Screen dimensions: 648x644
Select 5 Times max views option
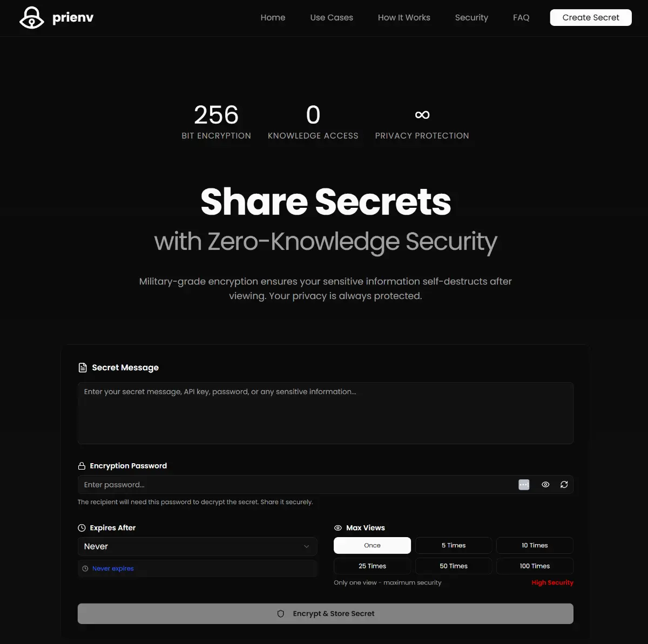[x=454, y=545]
